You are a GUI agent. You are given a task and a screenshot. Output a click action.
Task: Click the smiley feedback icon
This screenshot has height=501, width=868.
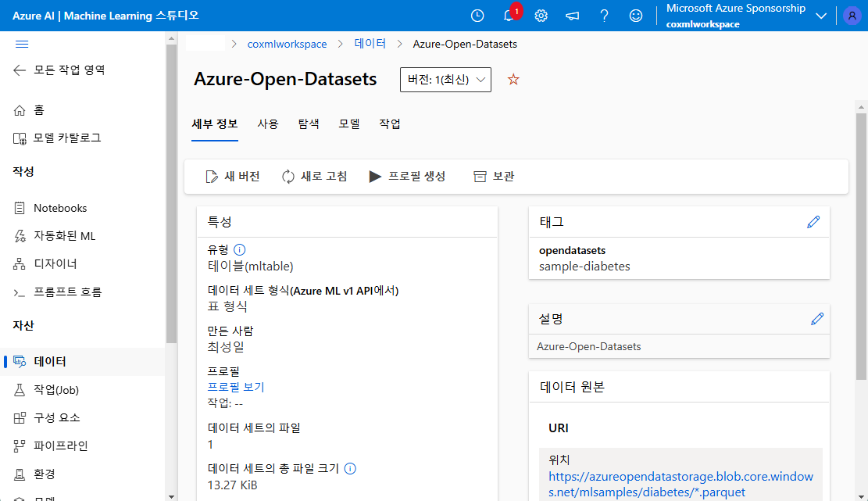point(635,16)
